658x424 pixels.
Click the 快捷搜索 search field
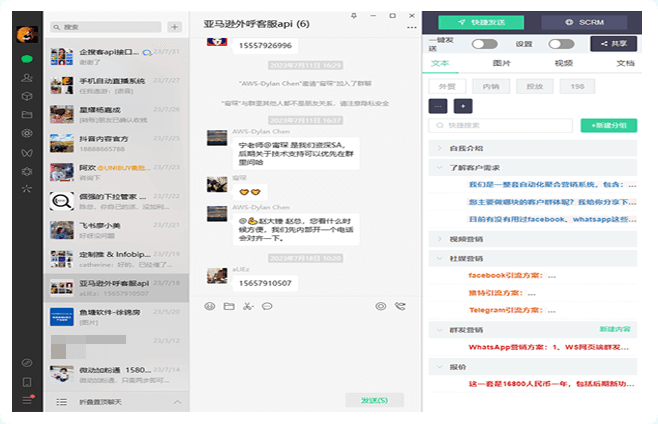[500, 126]
